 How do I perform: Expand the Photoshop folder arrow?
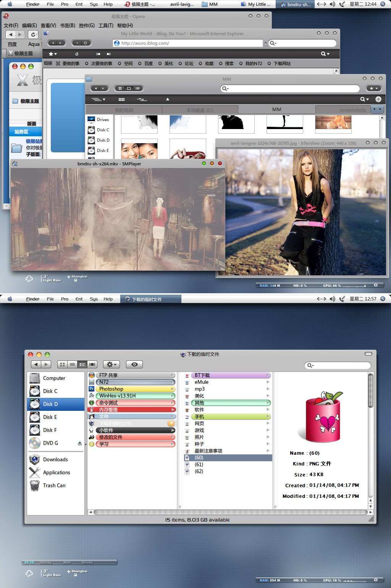click(173, 389)
